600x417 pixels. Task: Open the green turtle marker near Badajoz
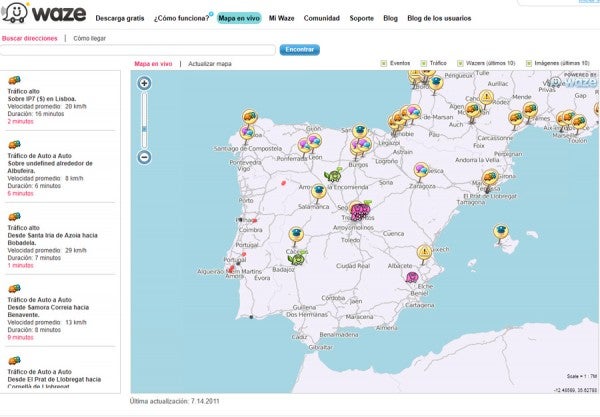point(297,259)
